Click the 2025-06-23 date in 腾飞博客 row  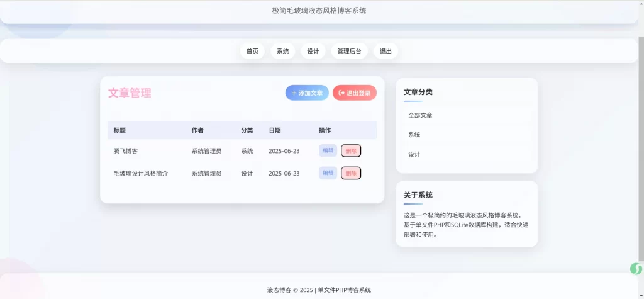point(284,151)
